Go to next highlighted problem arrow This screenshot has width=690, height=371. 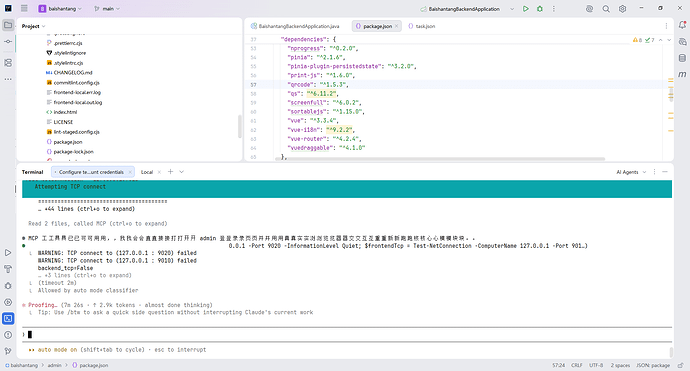tap(669, 40)
